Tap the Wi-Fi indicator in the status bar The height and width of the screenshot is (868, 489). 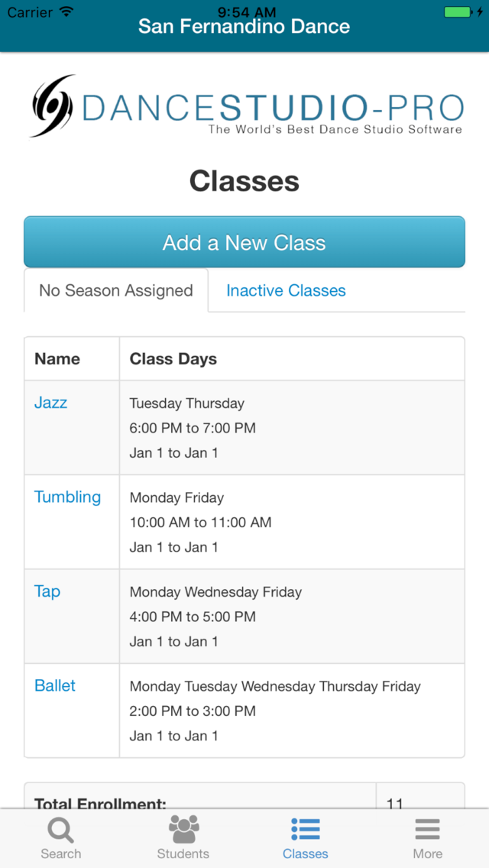[x=65, y=11]
